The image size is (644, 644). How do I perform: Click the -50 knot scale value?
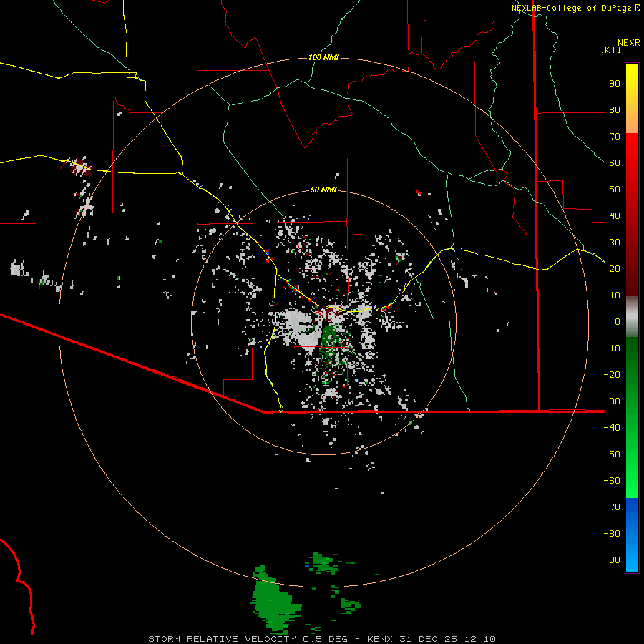click(x=612, y=454)
